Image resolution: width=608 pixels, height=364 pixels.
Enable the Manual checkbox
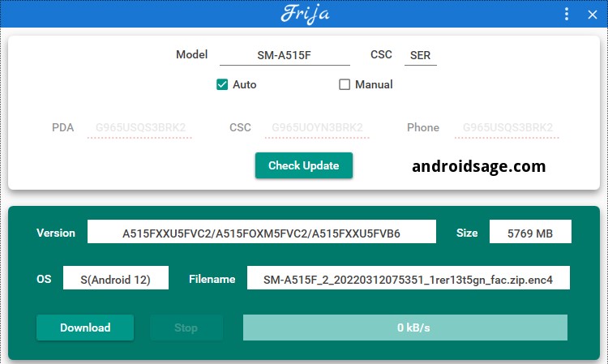[345, 84]
